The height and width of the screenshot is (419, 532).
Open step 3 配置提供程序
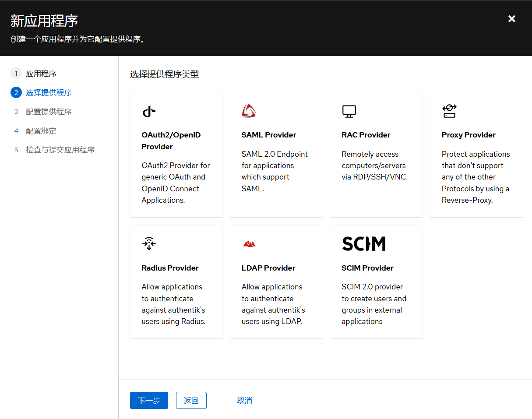pyautogui.click(x=49, y=112)
